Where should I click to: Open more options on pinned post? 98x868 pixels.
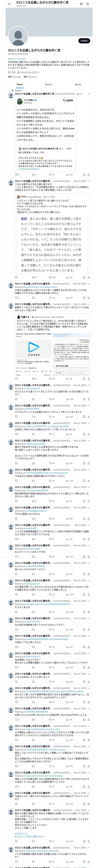[x=89, y=94]
